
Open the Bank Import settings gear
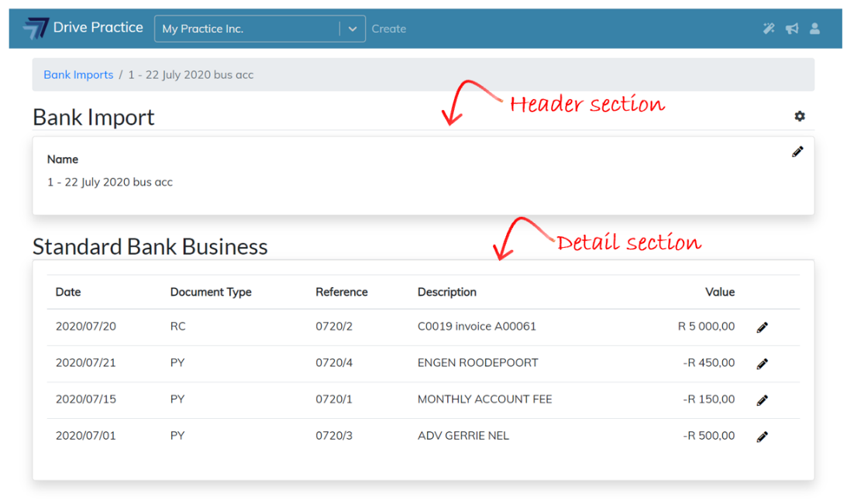point(800,116)
